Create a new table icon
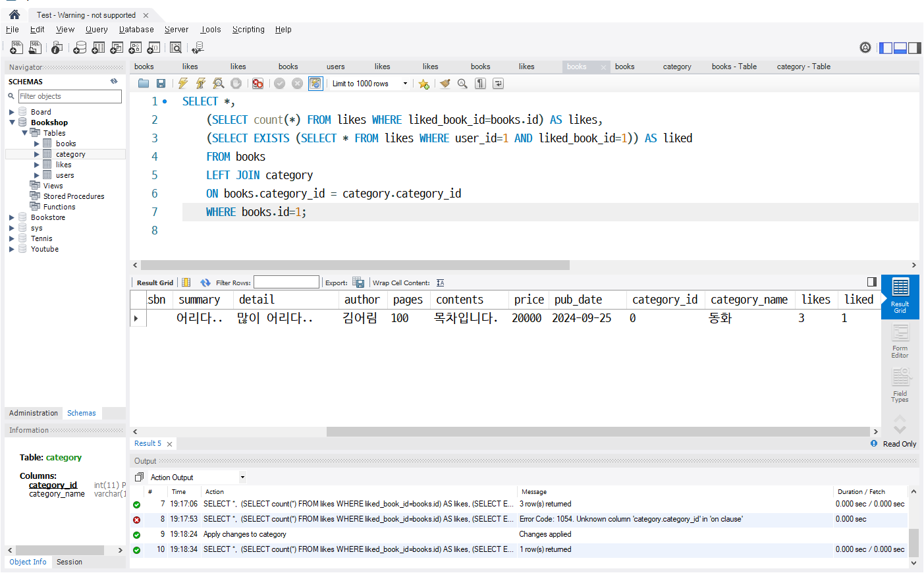The width and height of the screenshot is (924, 573). click(98, 47)
